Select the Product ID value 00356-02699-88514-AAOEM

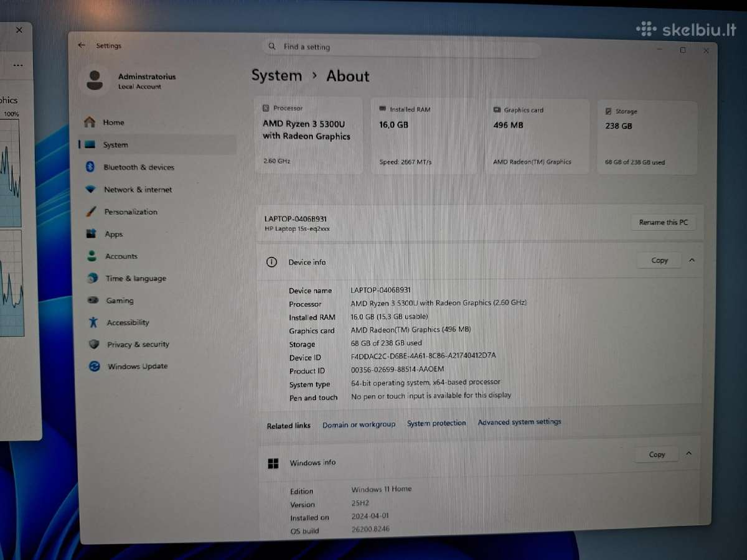[x=397, y=370]
